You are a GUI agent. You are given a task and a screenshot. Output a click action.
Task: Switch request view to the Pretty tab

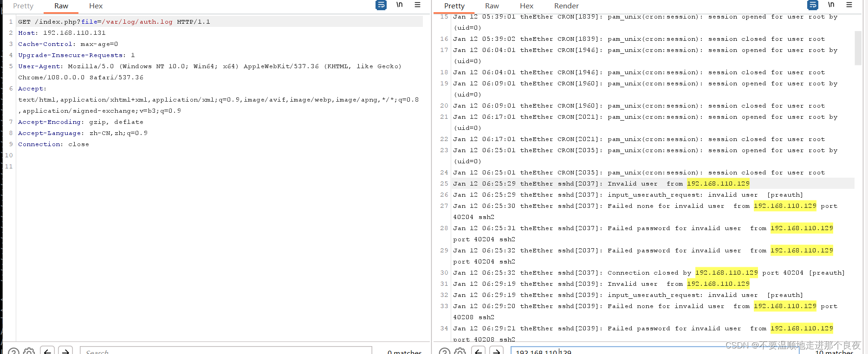tap(23, 6)
